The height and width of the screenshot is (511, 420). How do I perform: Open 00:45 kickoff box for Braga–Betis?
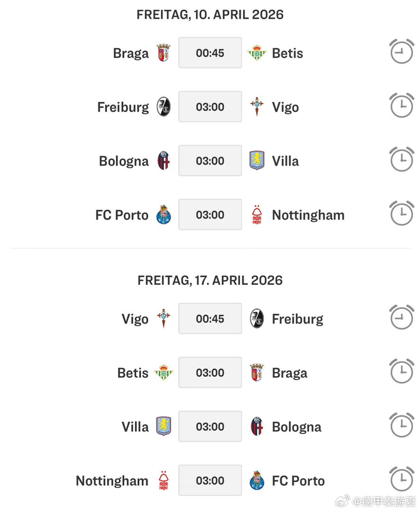click(210, 53)
